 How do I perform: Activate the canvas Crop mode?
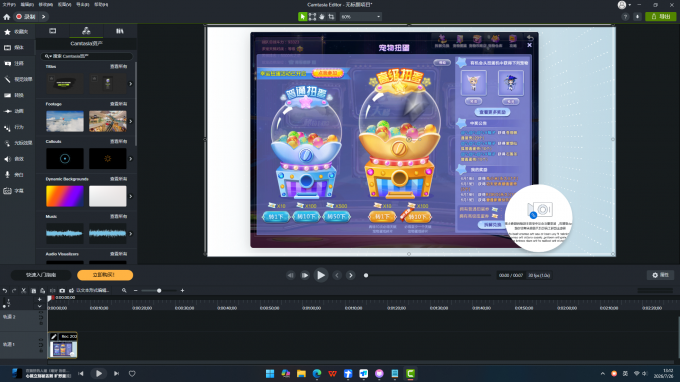click(331, 16)
